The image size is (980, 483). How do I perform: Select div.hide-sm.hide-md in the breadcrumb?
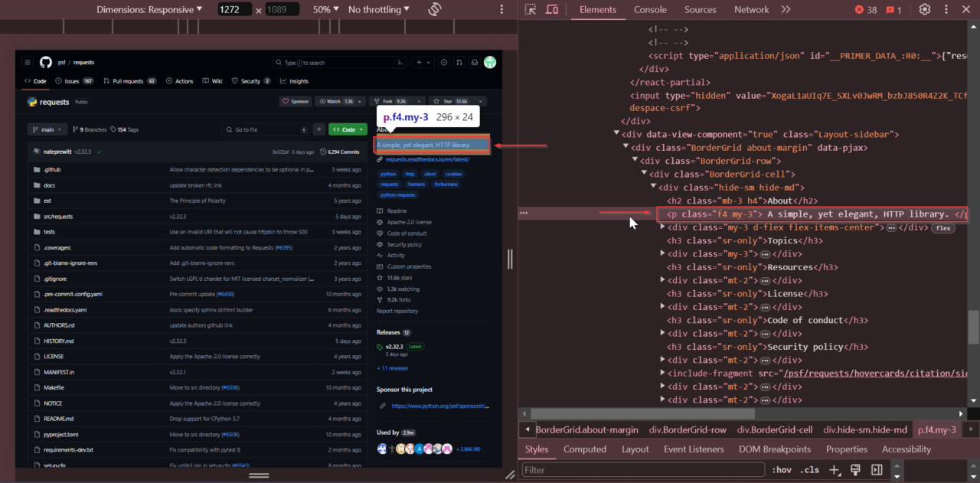click(x=865, y=429)
